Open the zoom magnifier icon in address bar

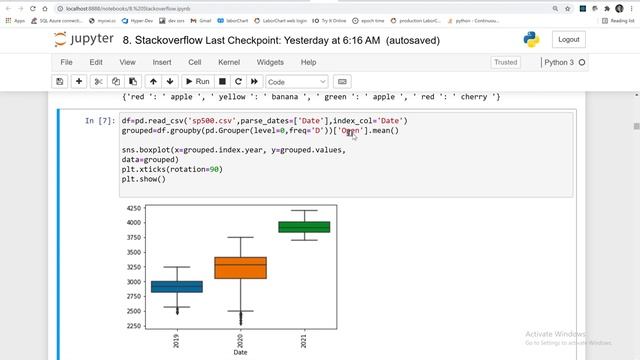555,9
